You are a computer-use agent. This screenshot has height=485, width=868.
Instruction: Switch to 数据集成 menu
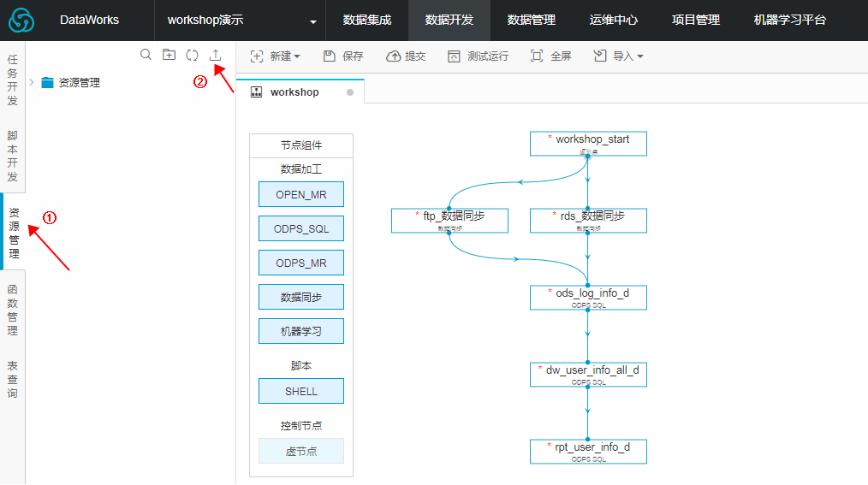coord(367,20)
